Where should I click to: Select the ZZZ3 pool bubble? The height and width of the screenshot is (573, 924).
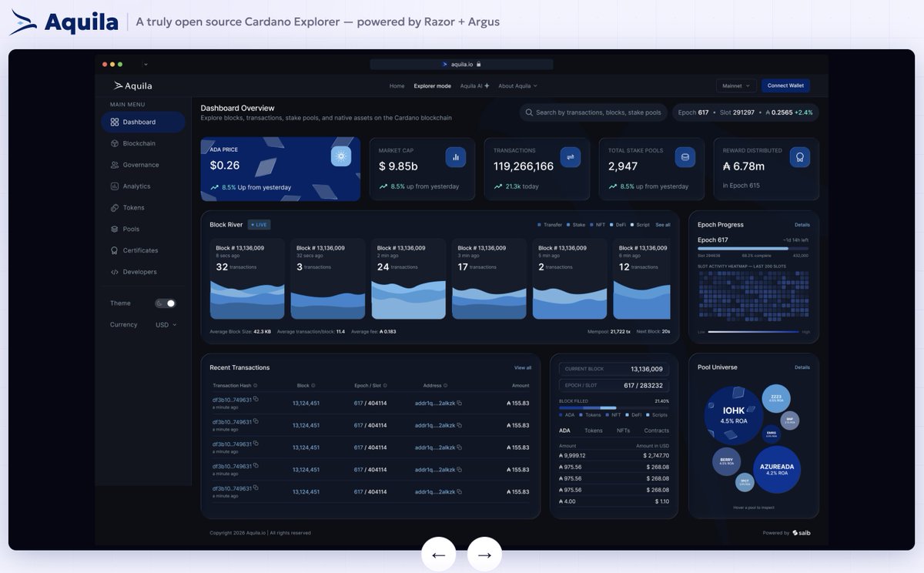(776, 399)
